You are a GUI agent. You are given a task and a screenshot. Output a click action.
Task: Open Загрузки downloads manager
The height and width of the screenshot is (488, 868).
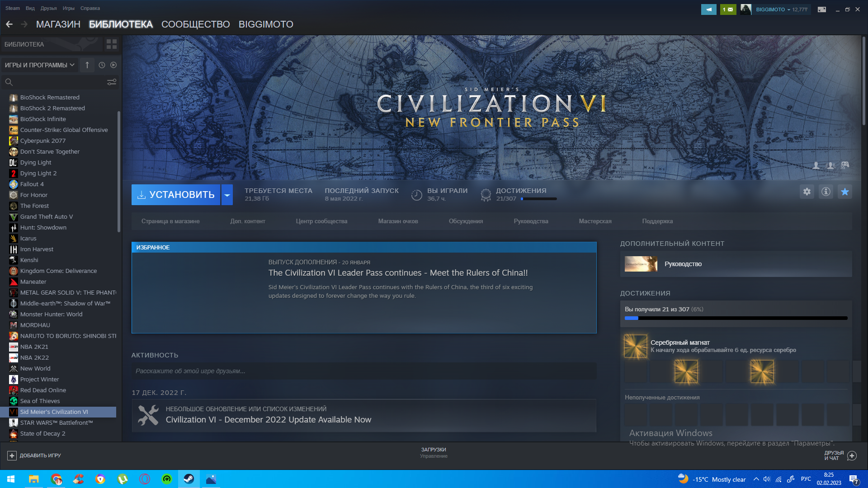coord(434,453)
